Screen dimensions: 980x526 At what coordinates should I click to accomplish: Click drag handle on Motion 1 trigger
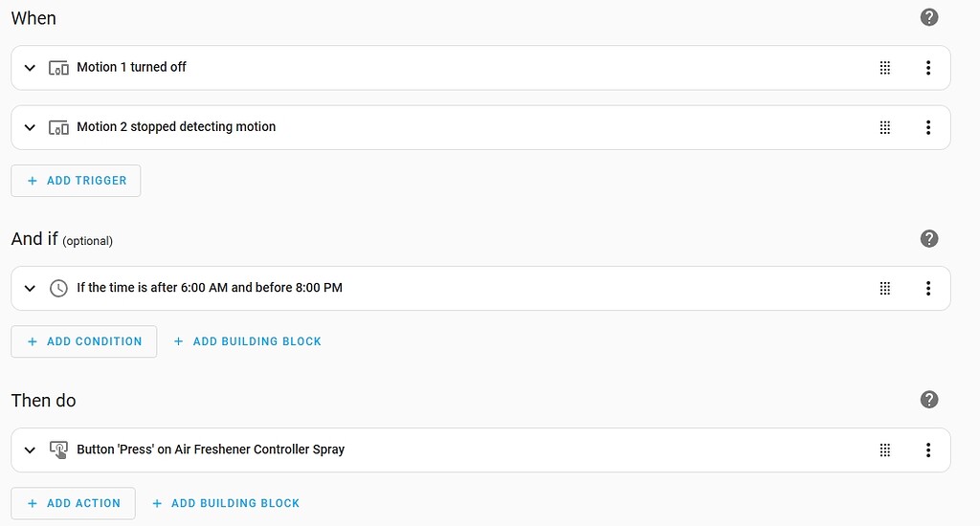tap(885, 68)
